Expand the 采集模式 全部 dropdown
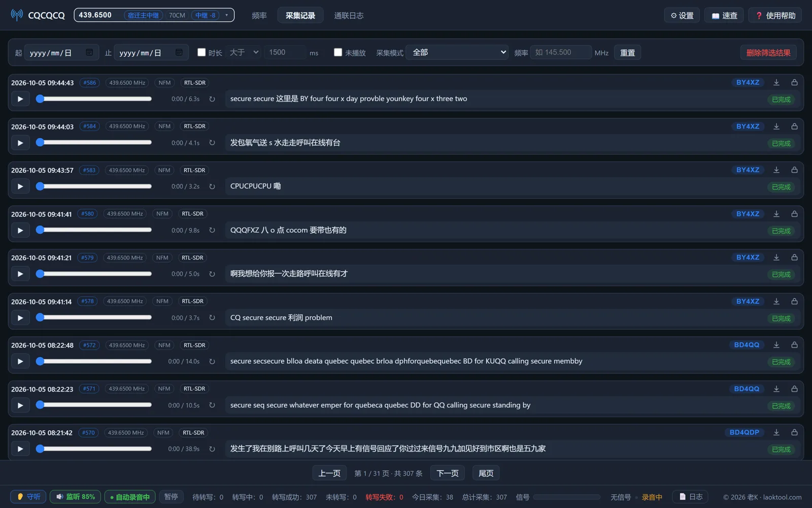 coord(457,52)
